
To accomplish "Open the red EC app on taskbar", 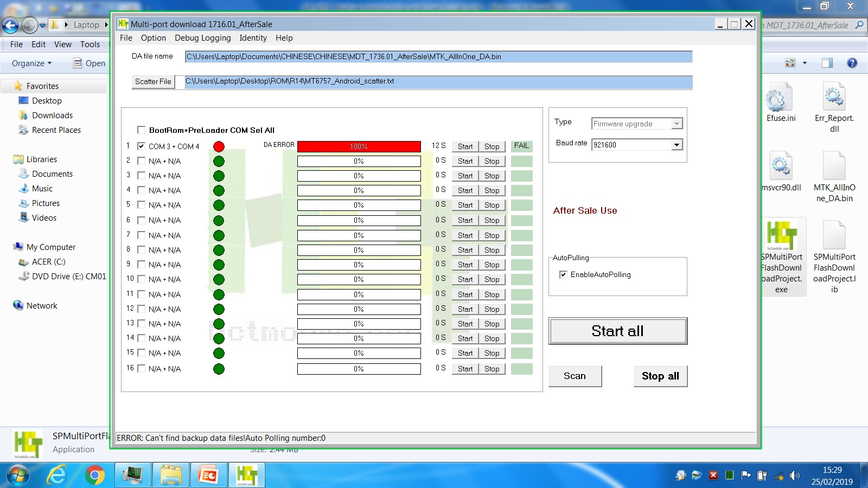I will click(x=208, y=476).
